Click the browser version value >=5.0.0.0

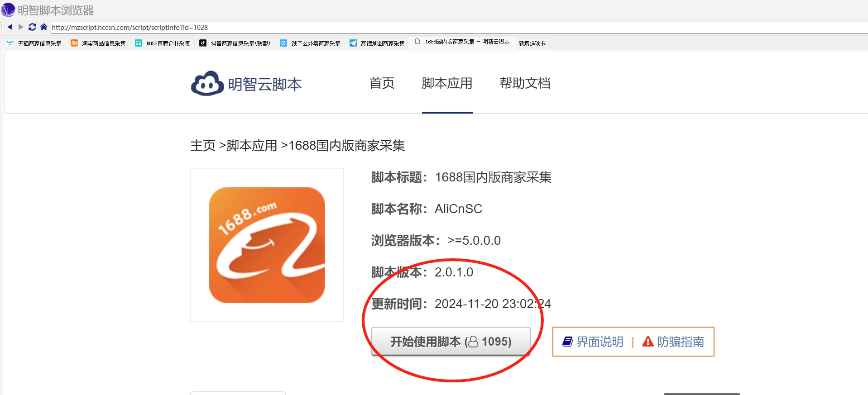(474, 241)
